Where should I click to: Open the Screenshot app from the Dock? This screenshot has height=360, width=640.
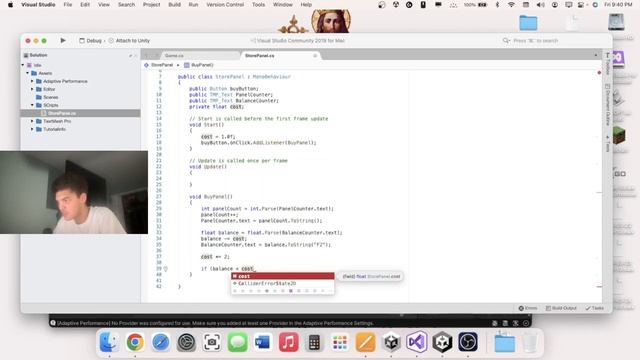pos(212,342)
